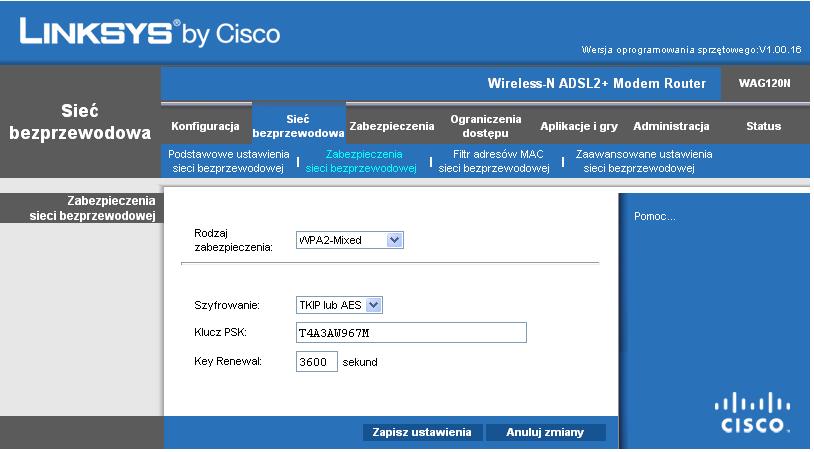The width and height of the screenshot is (814, 452).
Task: Expand the TKIP lub AES encryption dropdown
Action: click(x=339, y=305)
